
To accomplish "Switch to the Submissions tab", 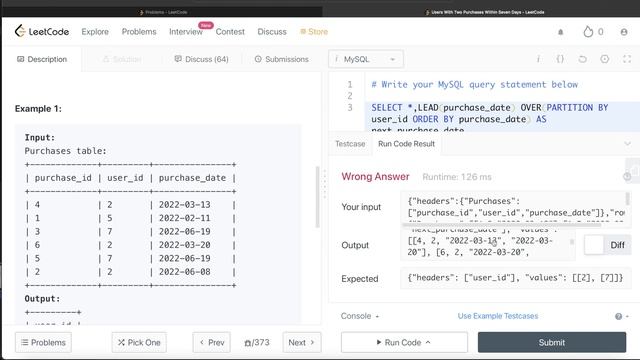I will (x=282, y=59).
